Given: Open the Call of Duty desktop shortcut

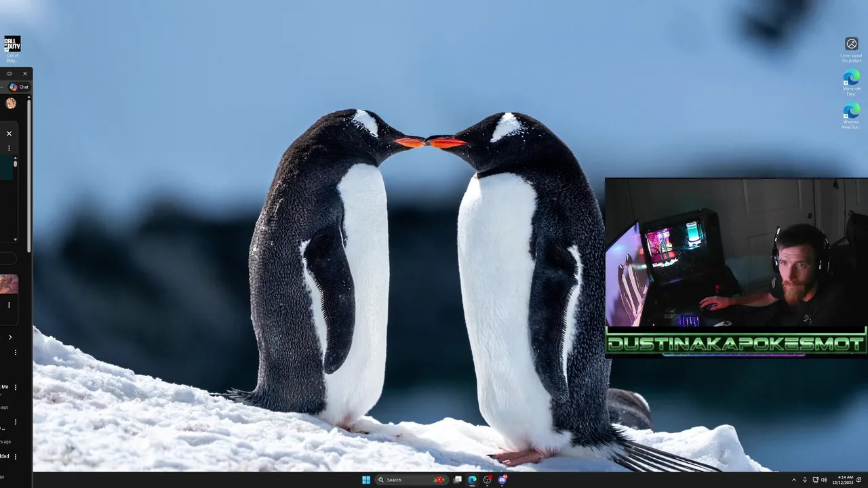Looking at the screenshot, I should coord(12,48).
